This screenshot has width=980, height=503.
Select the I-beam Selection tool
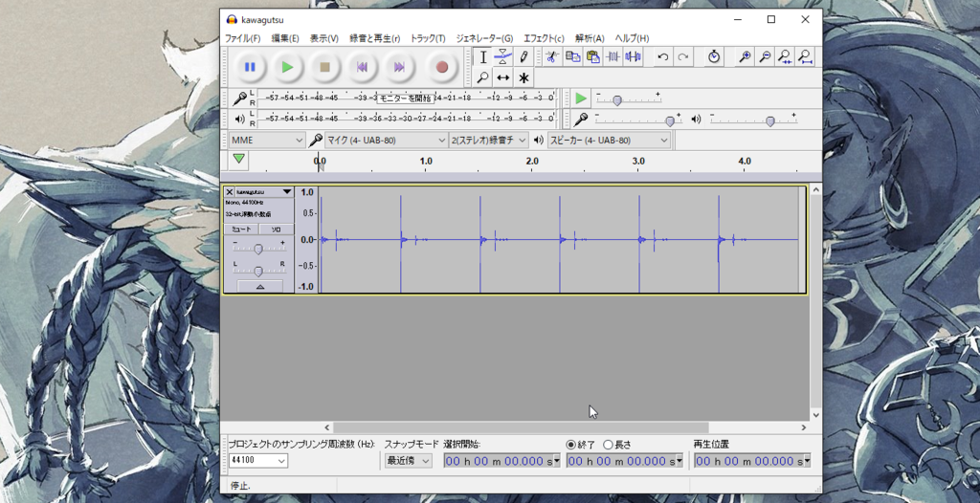pos(482,56)
